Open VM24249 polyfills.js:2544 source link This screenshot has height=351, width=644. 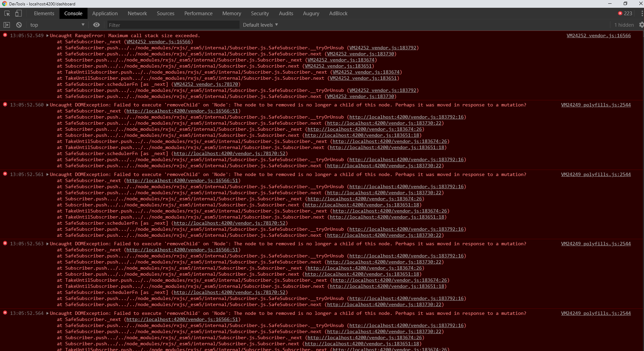[x=596, y=105]
